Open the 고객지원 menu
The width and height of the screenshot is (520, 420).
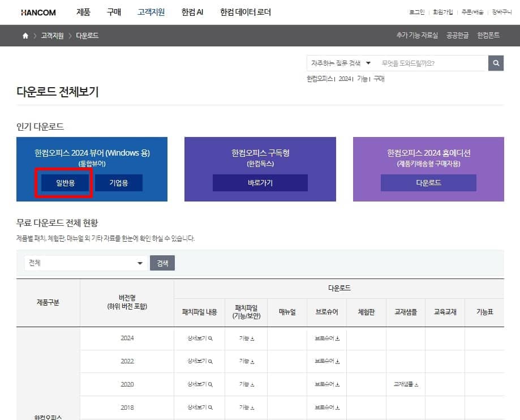pyautogui.click(x=150, y=12)
